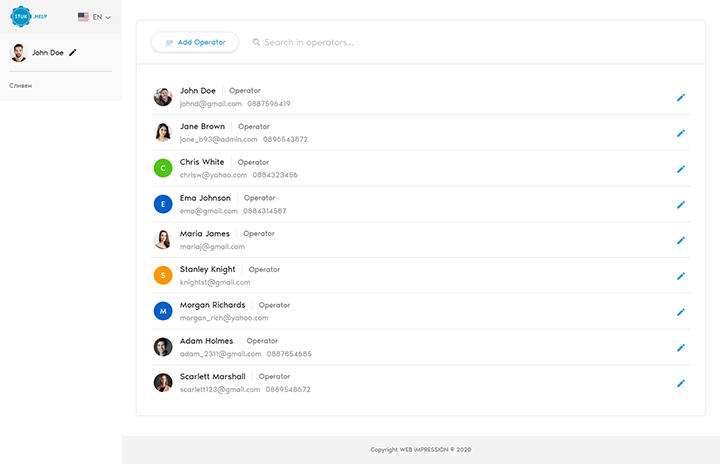Image resolution: width=720 pixels, height=464 pixels.
Task: Edit operator Stanley Knight
Action: coord(681,276)
